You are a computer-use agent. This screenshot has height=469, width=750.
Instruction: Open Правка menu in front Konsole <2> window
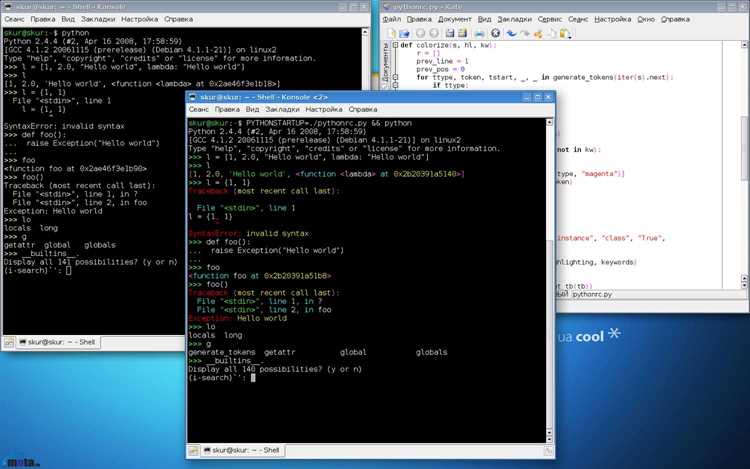click(227, 109)
